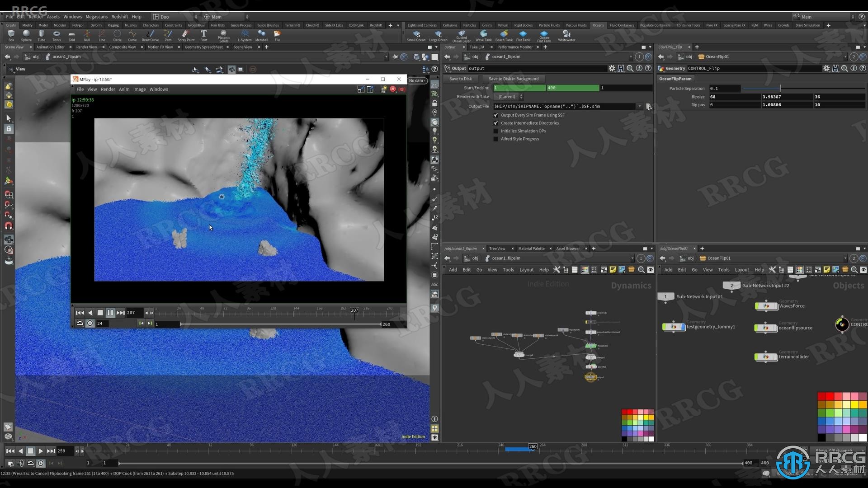This screenshot has height=488, width=868.
Task: Select the Draw Curve shelf tool
Action: (x=150, y=35)
